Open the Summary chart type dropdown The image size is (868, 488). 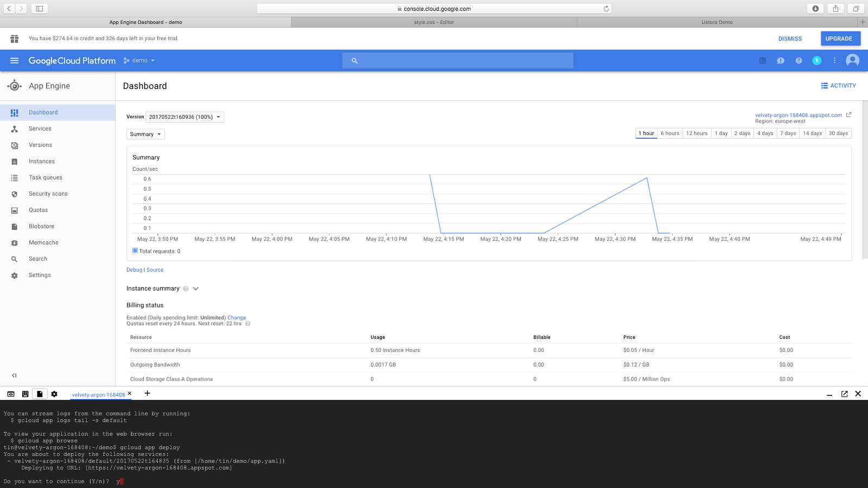click(145, 134)
